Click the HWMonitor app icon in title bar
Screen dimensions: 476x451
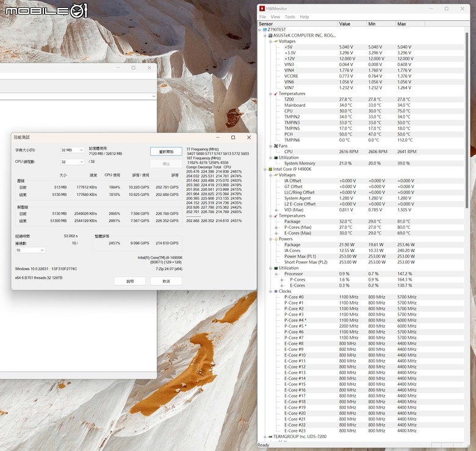pos(262,9)
